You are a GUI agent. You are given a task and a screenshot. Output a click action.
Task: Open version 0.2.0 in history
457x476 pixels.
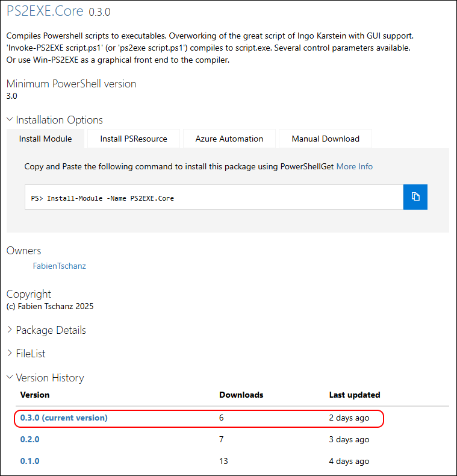click(x=30, y=439)
